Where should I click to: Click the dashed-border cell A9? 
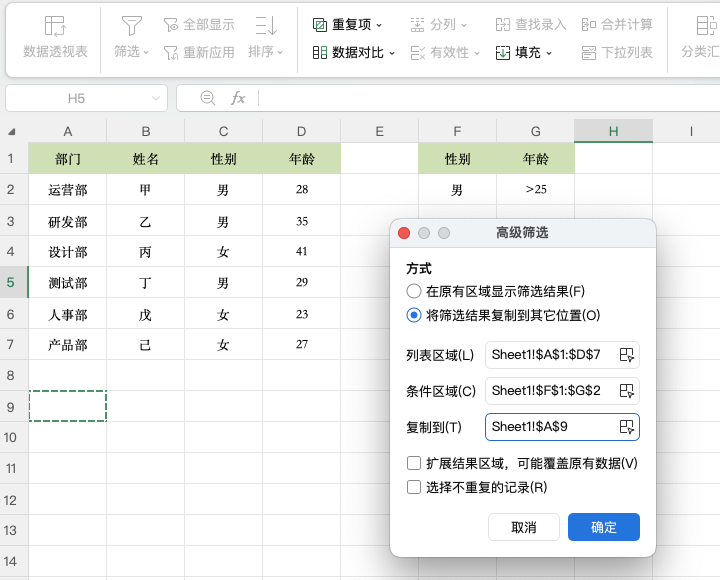[68, 406]
